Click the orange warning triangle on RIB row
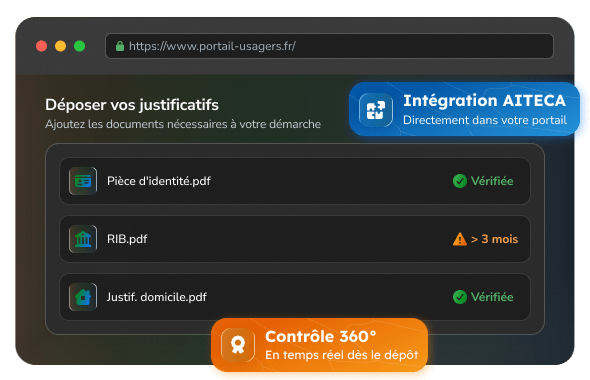 [459, 239]
